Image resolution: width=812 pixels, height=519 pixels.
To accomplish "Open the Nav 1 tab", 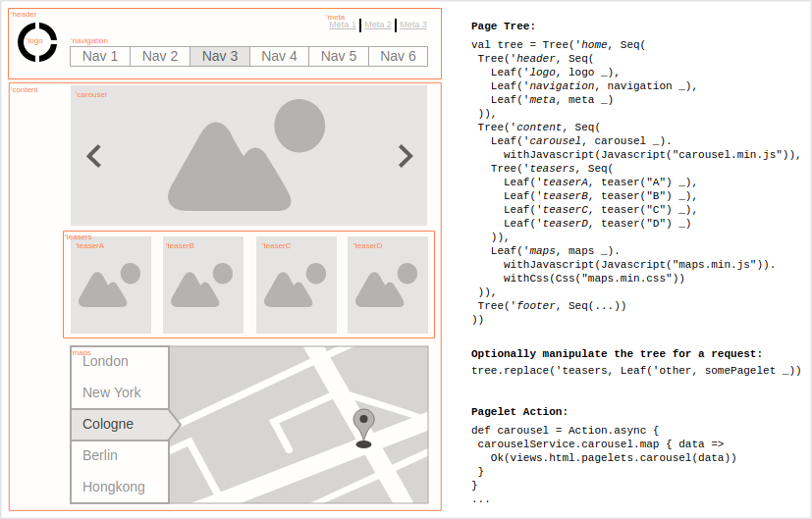I will 100,56.
